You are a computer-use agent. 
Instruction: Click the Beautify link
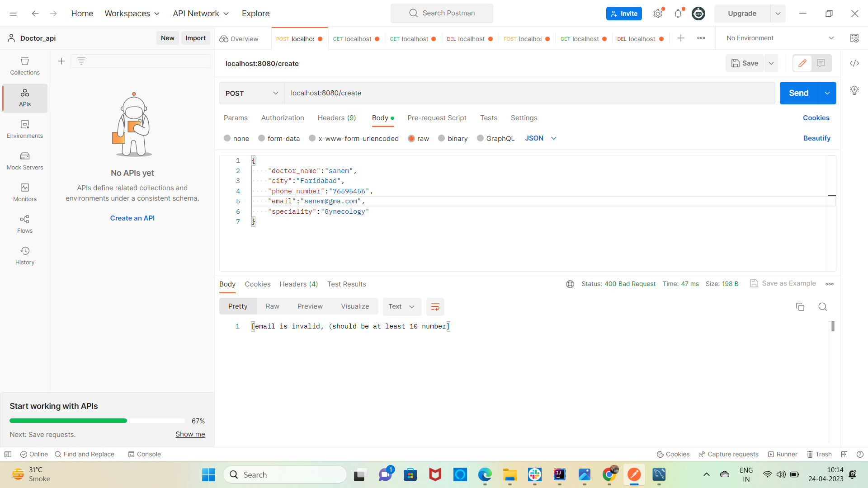(x=817, y=138)
